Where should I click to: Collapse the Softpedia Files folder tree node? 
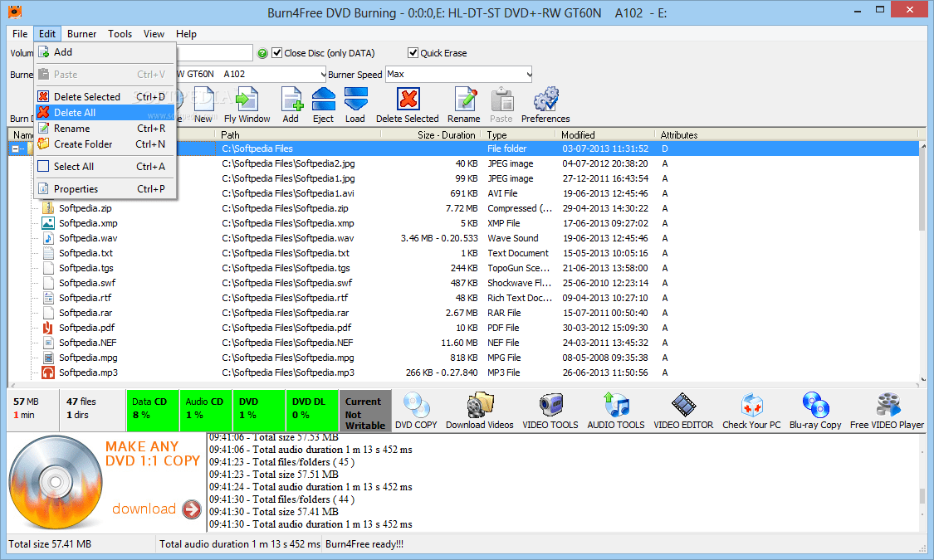(x=16, y=149)
